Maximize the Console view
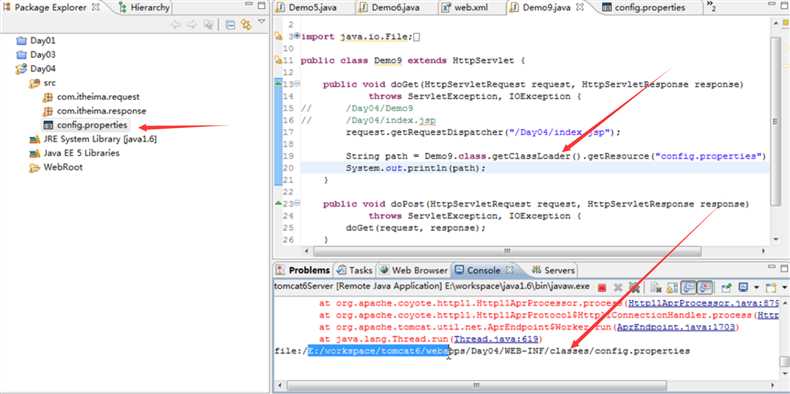790x394 pixels. point(783,268)
